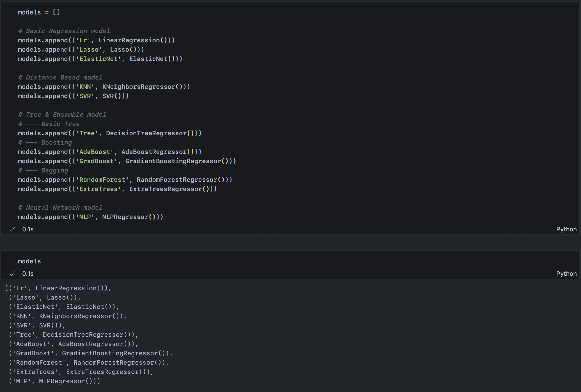581x392 pixels.
Task: Click GradientBoostingRegressor in the code cell
Action: 173,161
